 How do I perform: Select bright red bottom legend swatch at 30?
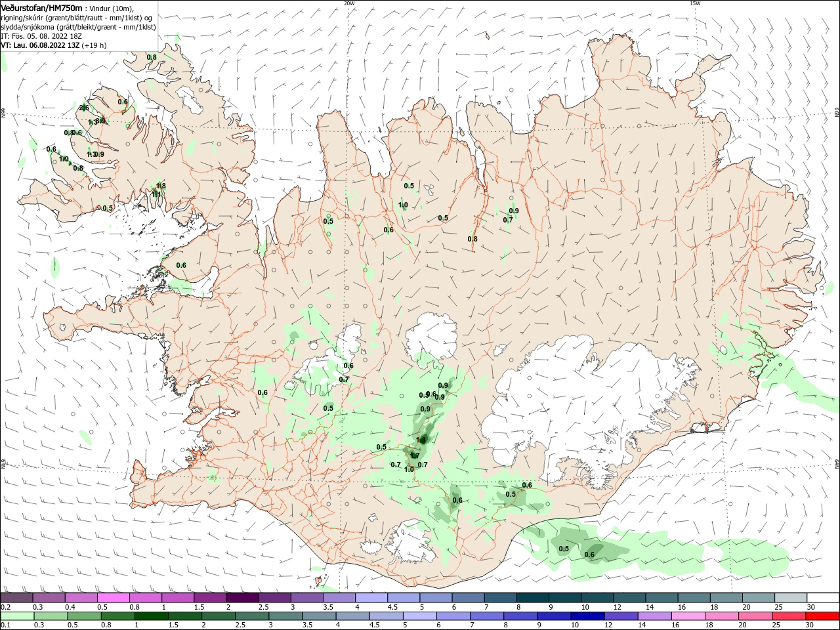(823, 616)
